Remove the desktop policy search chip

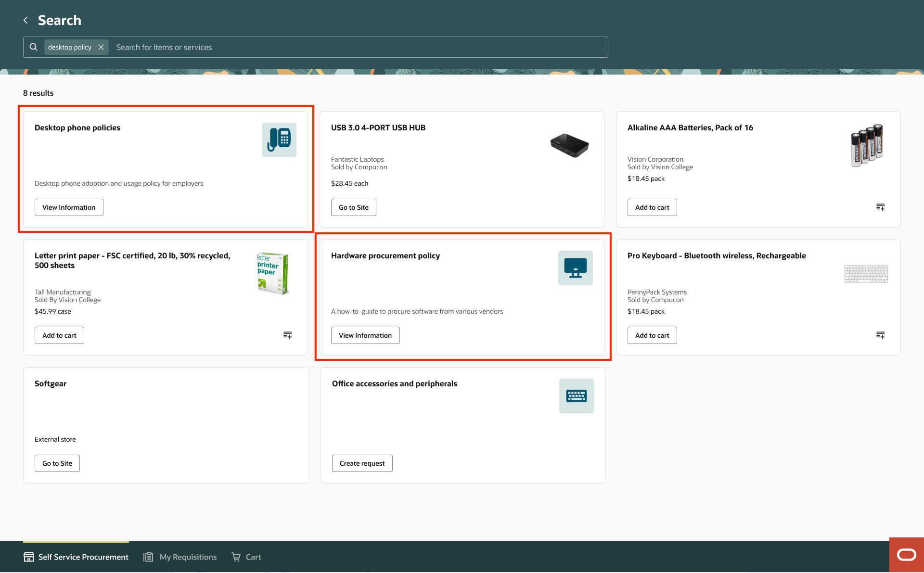pos(101,47)
